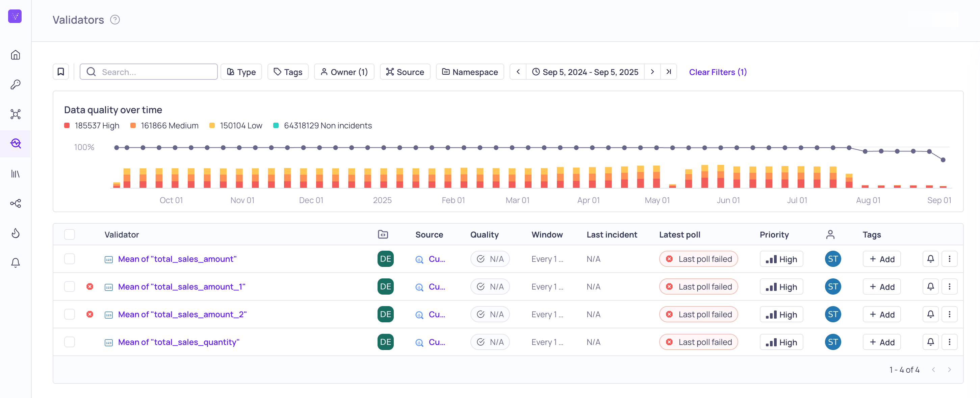This screenshot has width=980, height=398.
Task: Go to previous date range
Action: click(x=518, y=72)
